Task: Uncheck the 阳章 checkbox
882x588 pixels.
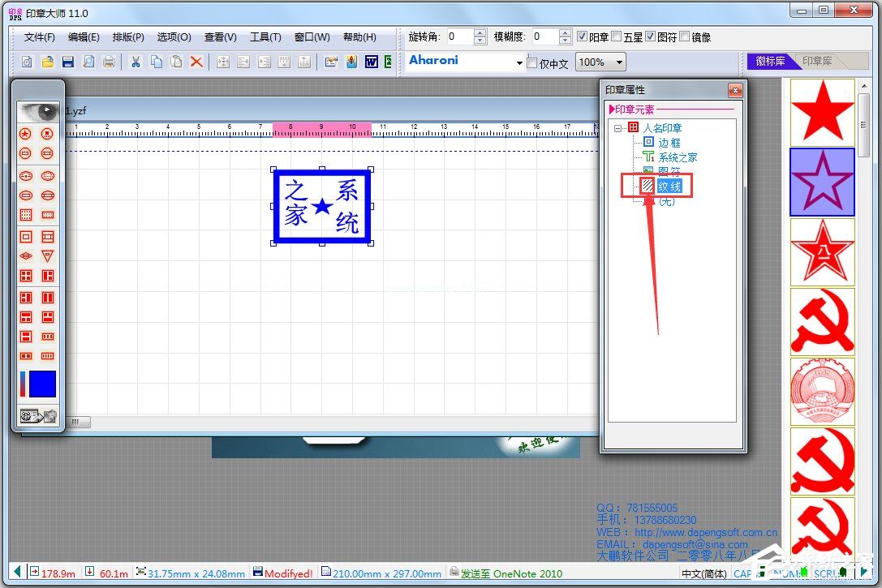Action: tap(582, 36)
